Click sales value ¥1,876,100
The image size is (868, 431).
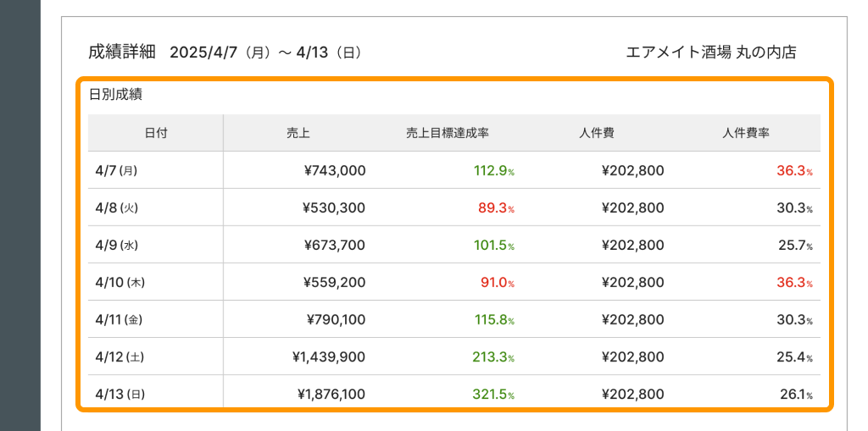click(x=331, y=395)
